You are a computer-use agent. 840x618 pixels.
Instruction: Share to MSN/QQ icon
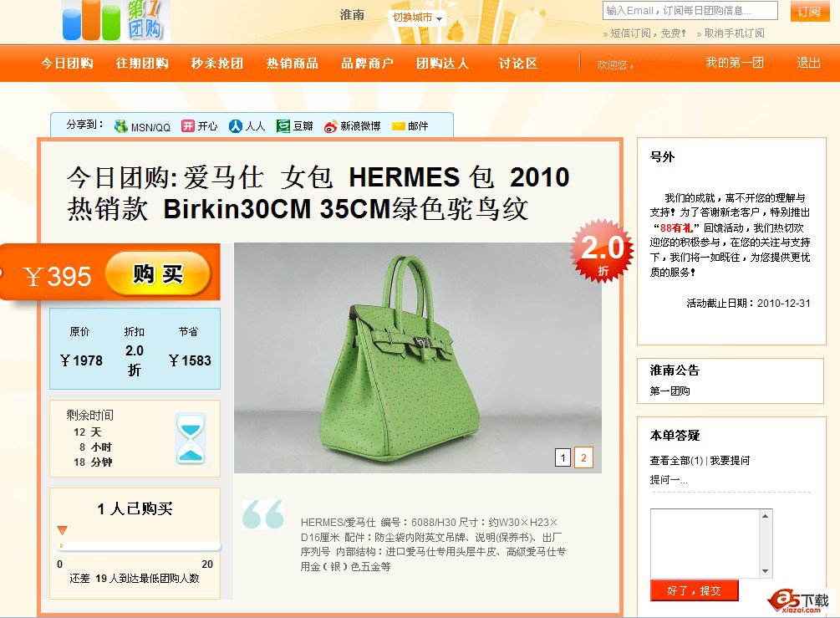(121, 126)
